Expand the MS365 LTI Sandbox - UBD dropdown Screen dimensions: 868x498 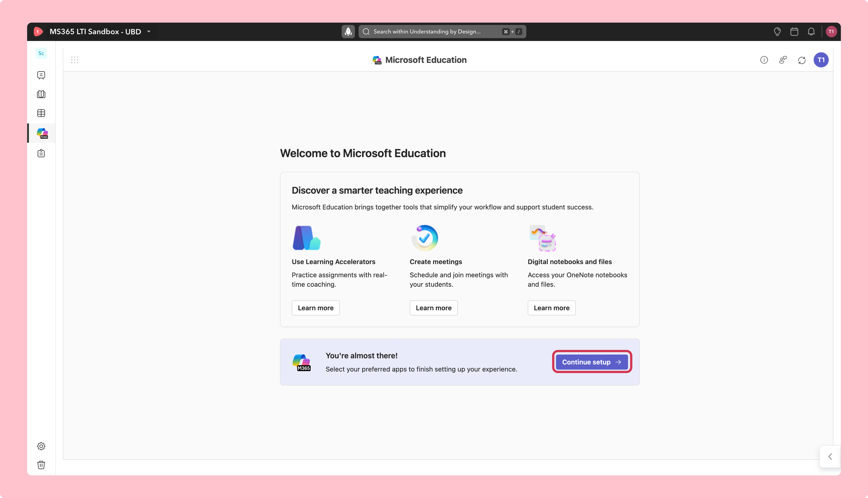(x=149, y=32)
